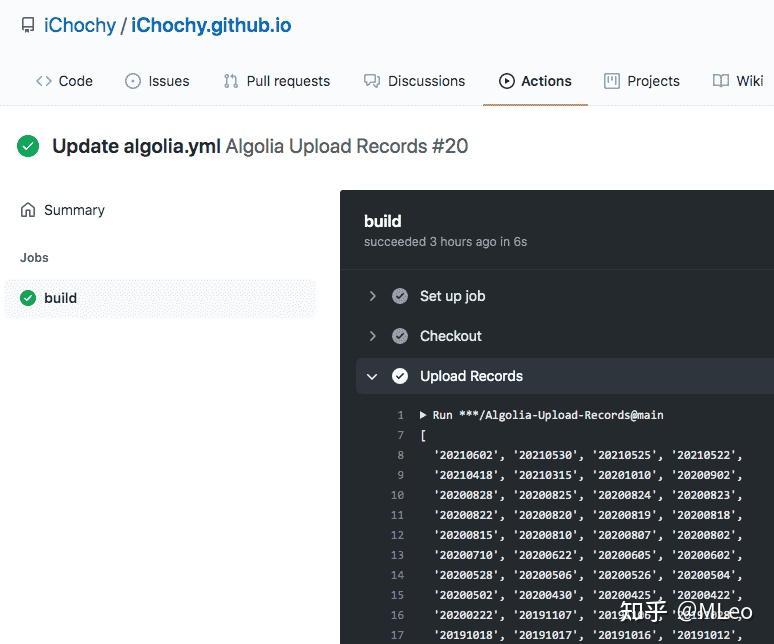The image size is (774, 644).
Task: Click log line number 14
Action: [x=398, y=575]
